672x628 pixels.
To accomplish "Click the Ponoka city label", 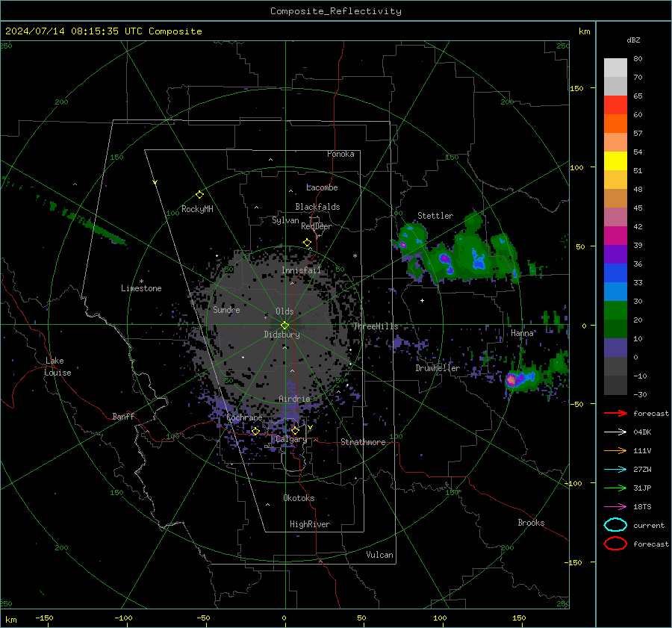I will click(x=340, y=154).
